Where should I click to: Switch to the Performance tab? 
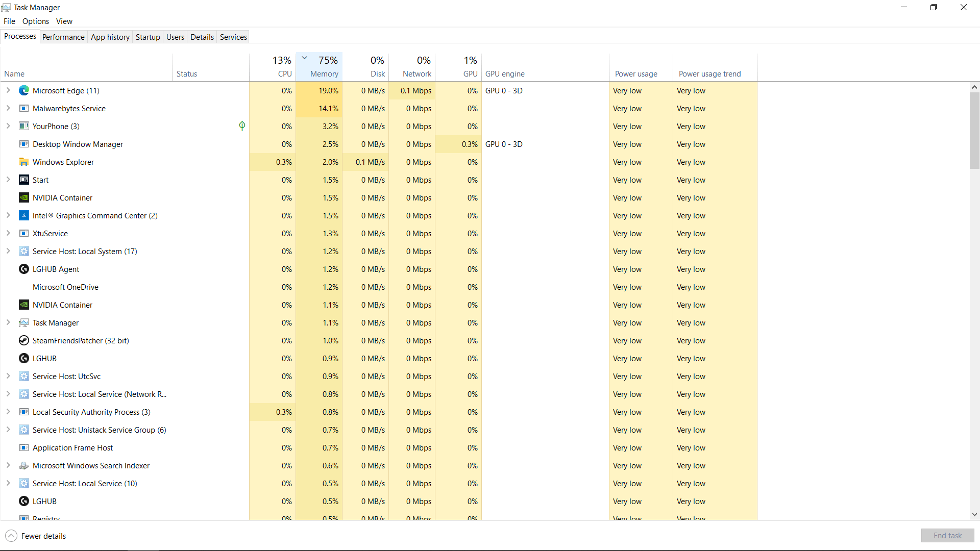tap(63, 37)
